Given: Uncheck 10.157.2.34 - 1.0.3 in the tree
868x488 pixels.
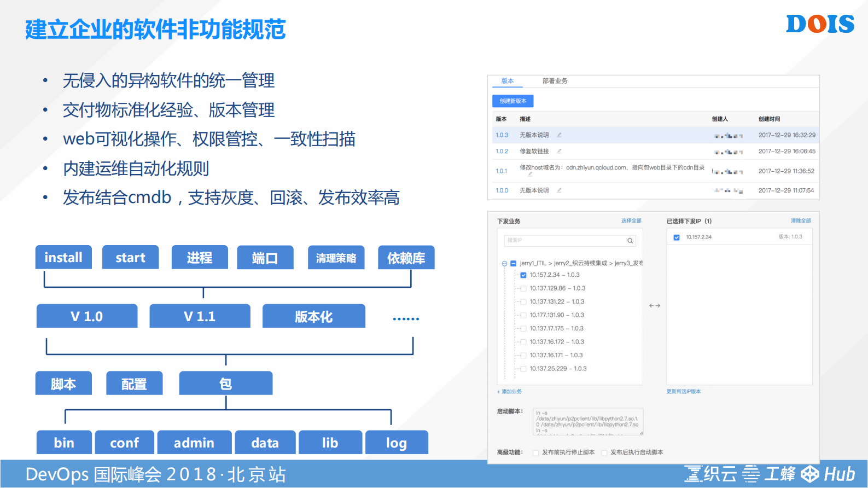Looking at the screenshot, I should (523, 275).
